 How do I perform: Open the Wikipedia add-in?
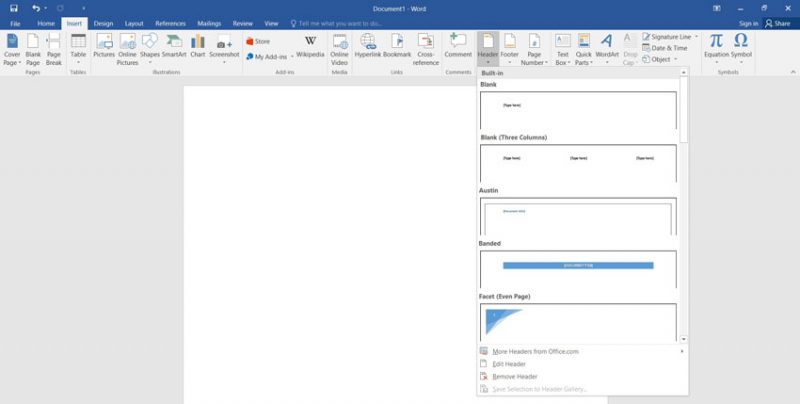[310, 47]
